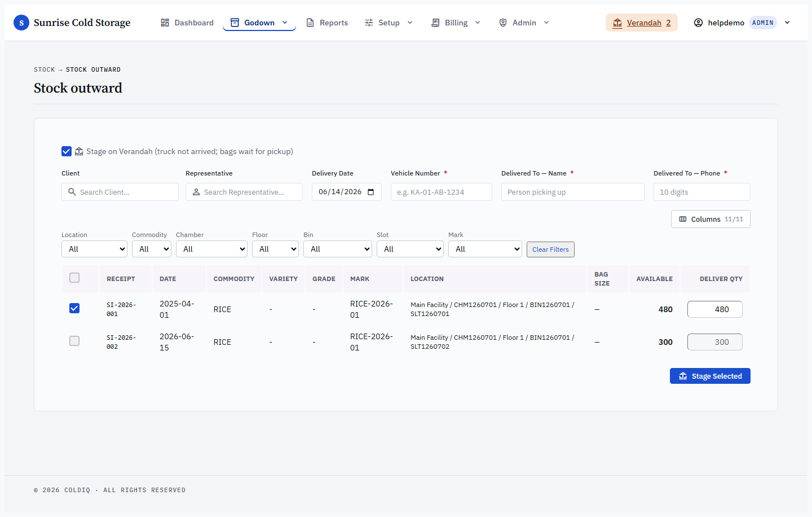Image resolution: width=812 pixels, height=517 pixels.
Task: Click the Stage Selected button
Action: point(710,376)
